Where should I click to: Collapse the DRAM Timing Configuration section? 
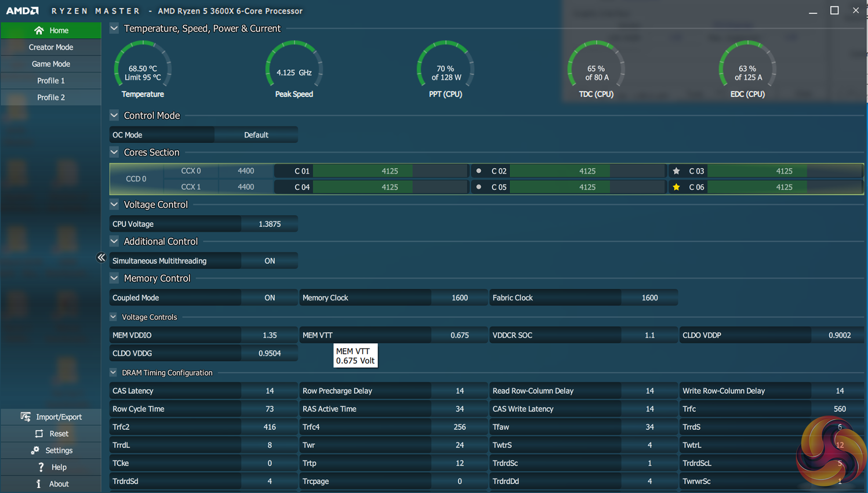coord(113,372)
